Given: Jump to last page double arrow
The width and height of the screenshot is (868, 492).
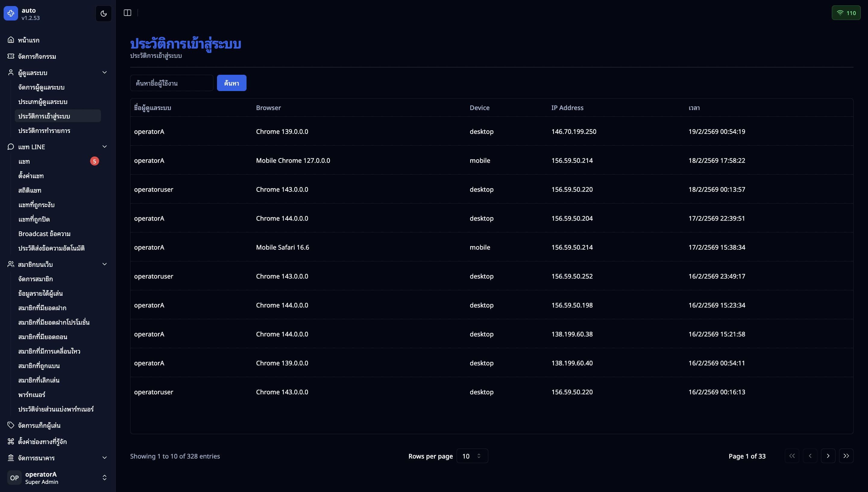Looking at the screenshot, I should (846, 456).
